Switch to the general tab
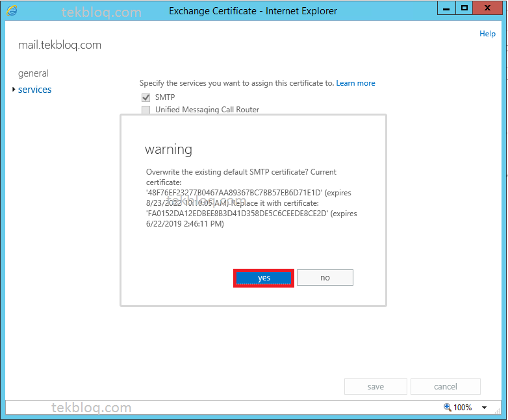The image size is (508, 420). pos(33,73)
